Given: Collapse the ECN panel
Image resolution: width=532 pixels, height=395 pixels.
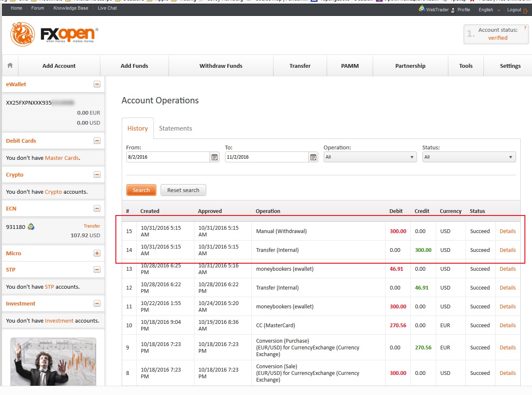Looking at the screenshot, I should pyautogui.click(x=97, y=208).
